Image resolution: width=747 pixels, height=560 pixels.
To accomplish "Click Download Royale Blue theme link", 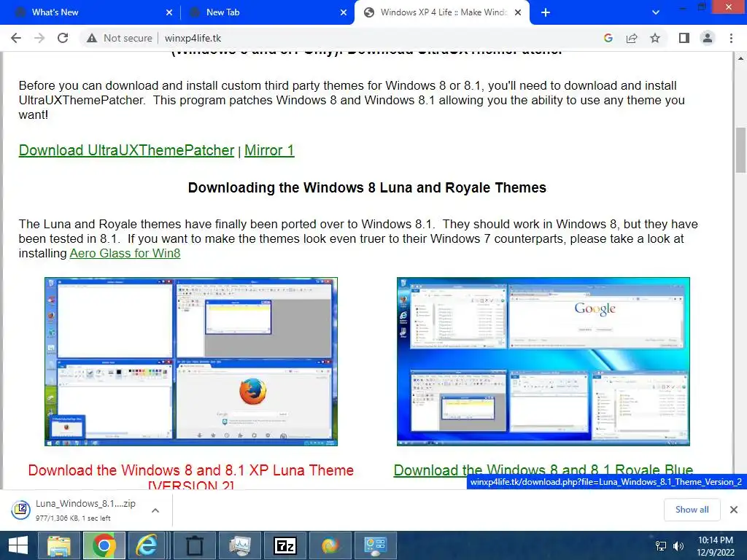I will (x=543, y=469).
